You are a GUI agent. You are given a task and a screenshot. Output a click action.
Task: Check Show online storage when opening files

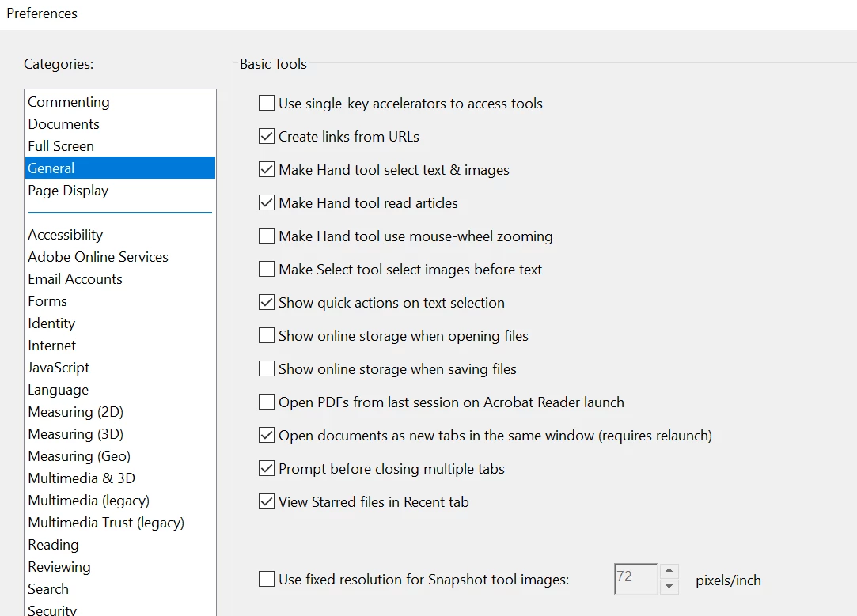(267, 336)
